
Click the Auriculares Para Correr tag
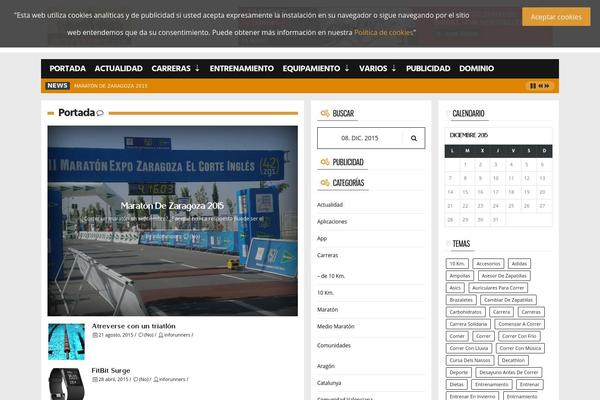pyautogui.click(x=498, y=288)
